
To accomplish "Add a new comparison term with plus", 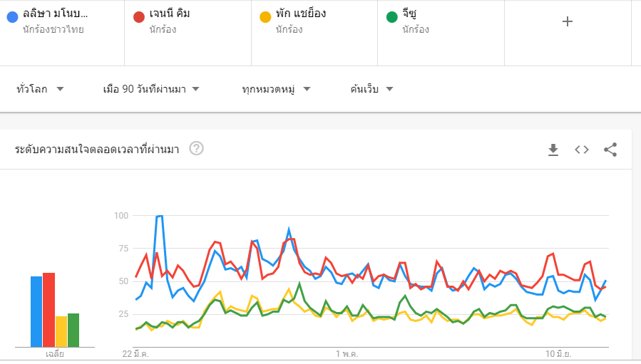I will point(568,21).
